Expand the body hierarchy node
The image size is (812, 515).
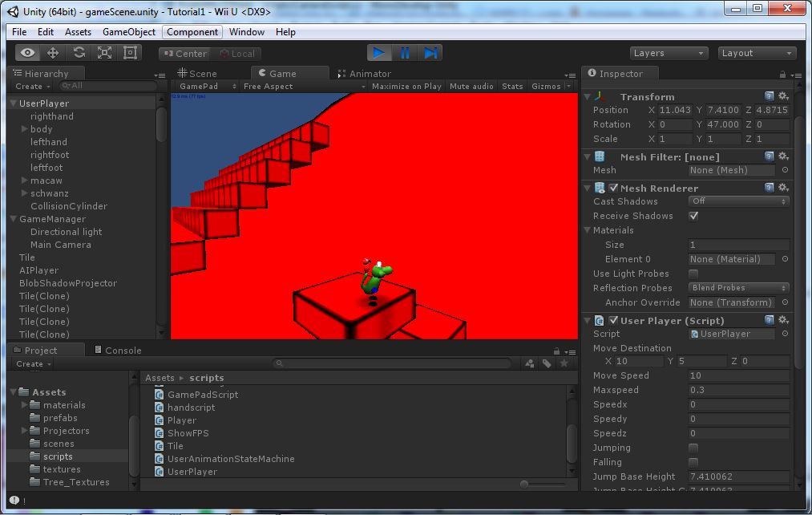24,128
